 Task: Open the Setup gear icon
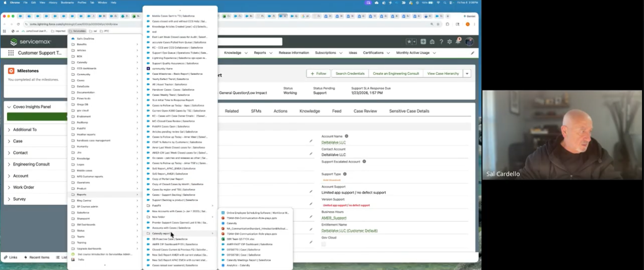(450, 42)
